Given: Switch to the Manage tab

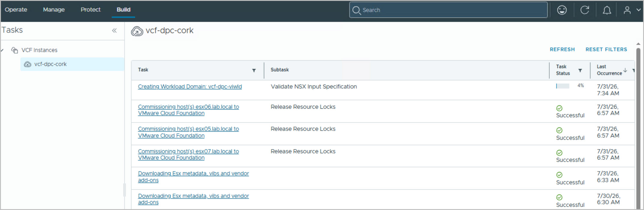Looking at the screenshot, I should (x=54, y=10).
